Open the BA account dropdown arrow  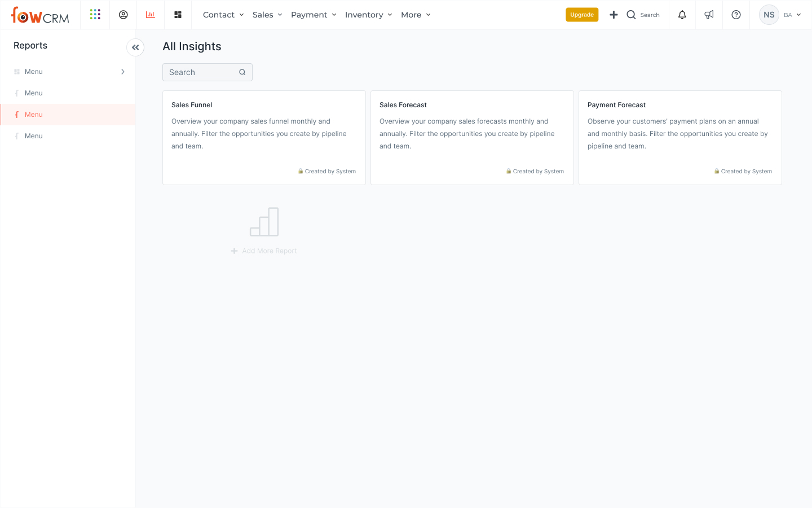[798, 15]
